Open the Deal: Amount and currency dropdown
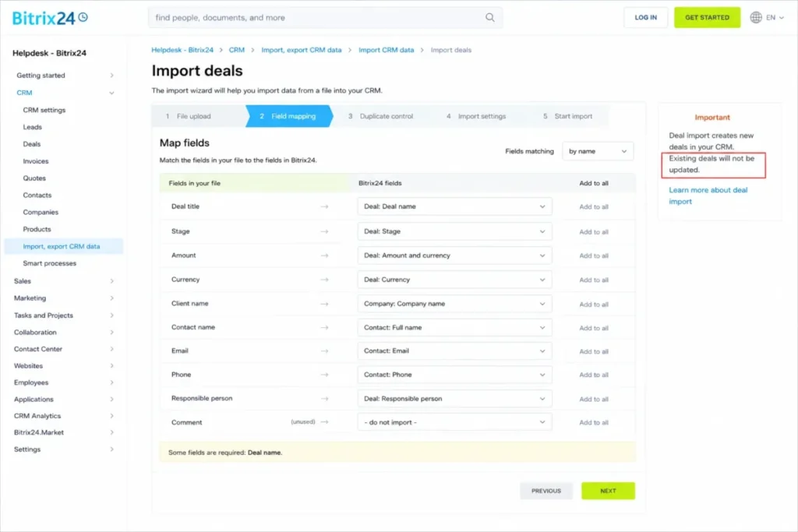 (x=454, y=255)
